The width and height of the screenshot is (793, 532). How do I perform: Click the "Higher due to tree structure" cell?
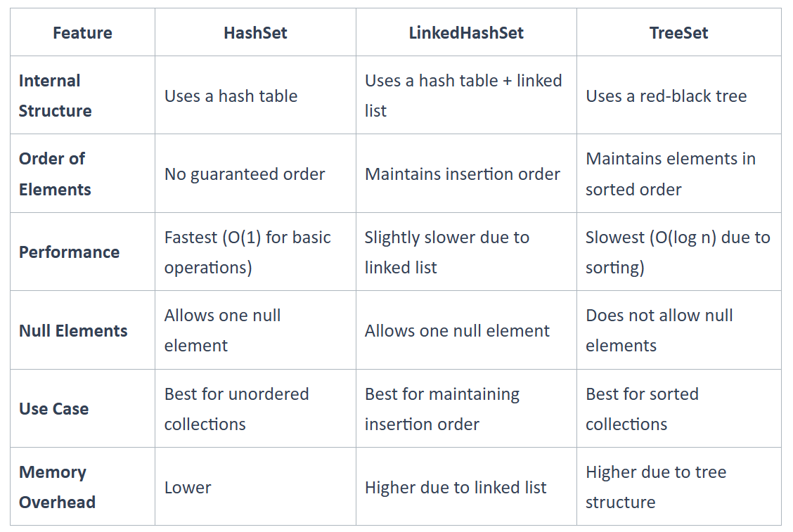[x=655, y=487]
